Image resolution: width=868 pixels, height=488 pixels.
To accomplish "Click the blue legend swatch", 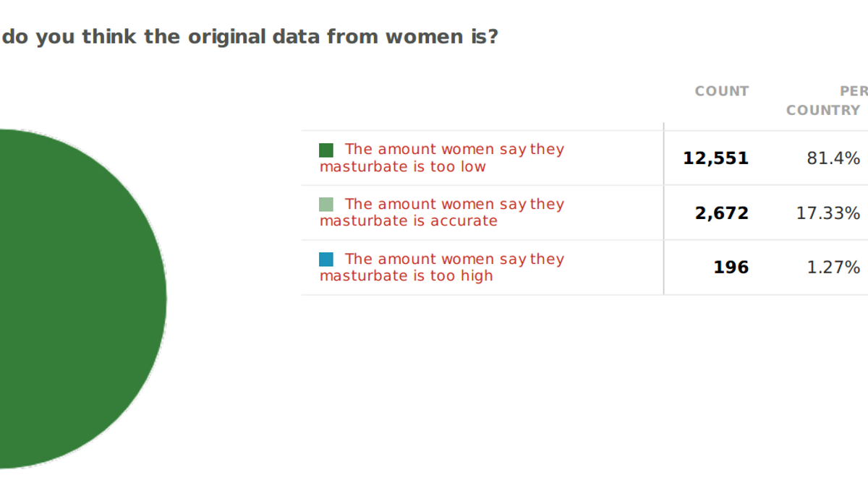I will pyautogui.click(x=326, y=260).
